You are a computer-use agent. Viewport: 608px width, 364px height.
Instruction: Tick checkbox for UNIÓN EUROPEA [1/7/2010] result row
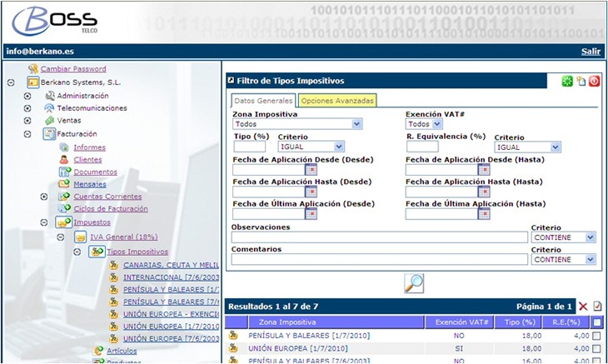click(x=596, y=348)
